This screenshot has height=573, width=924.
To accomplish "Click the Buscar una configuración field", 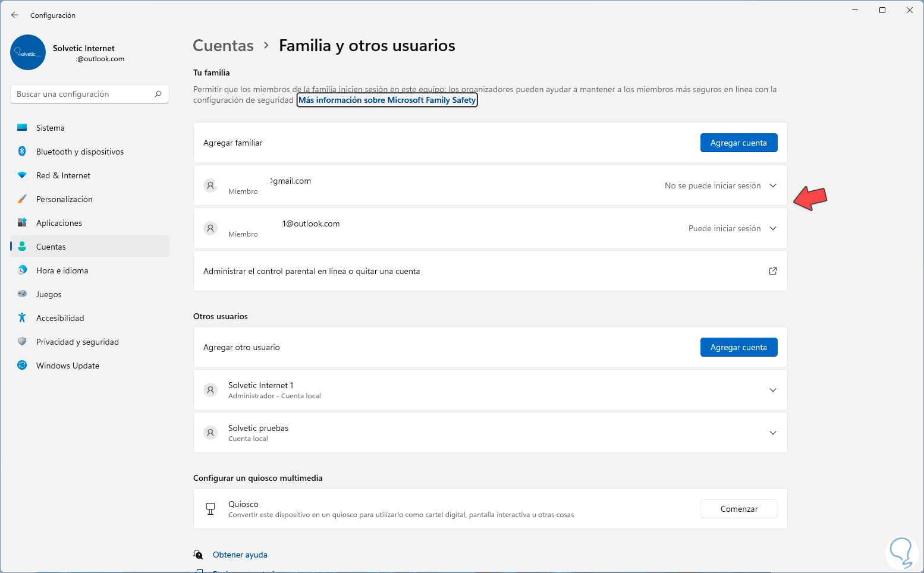I will tap(83, 94).
